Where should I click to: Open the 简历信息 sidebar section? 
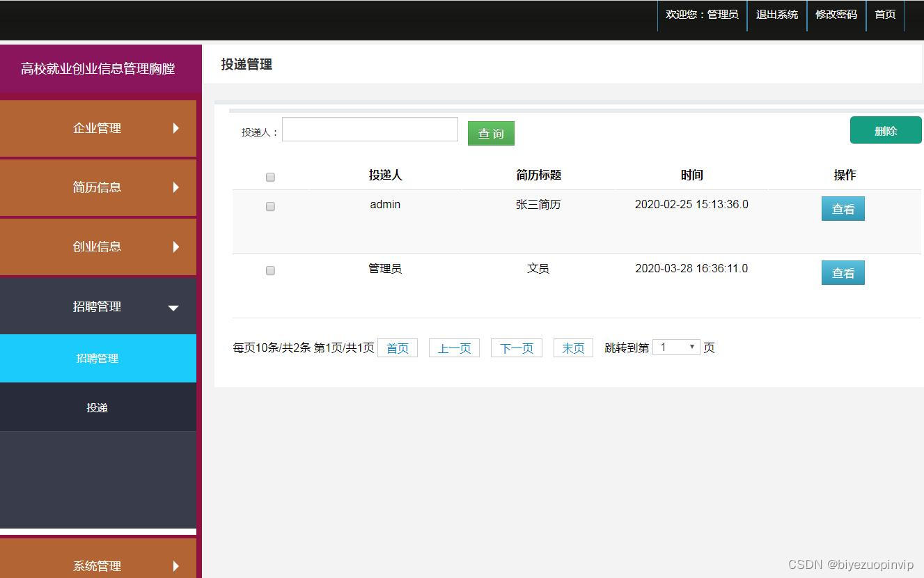pos(97,187)
